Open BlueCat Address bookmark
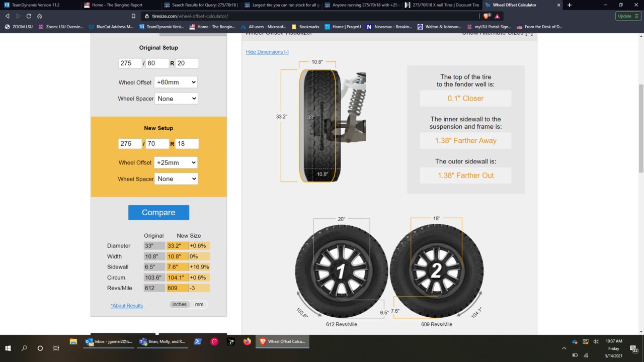Viewport: 644px width, 362px height. coord(111,27)
